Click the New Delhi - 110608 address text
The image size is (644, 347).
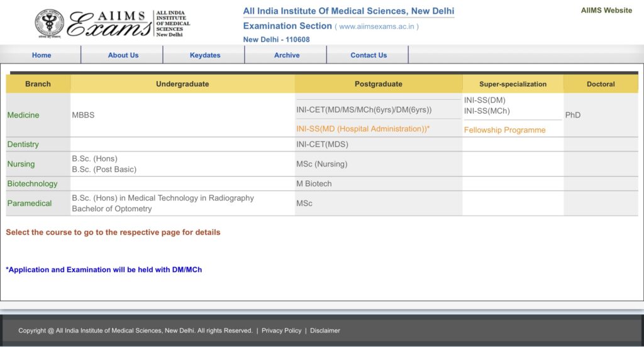tap(277, 40)
